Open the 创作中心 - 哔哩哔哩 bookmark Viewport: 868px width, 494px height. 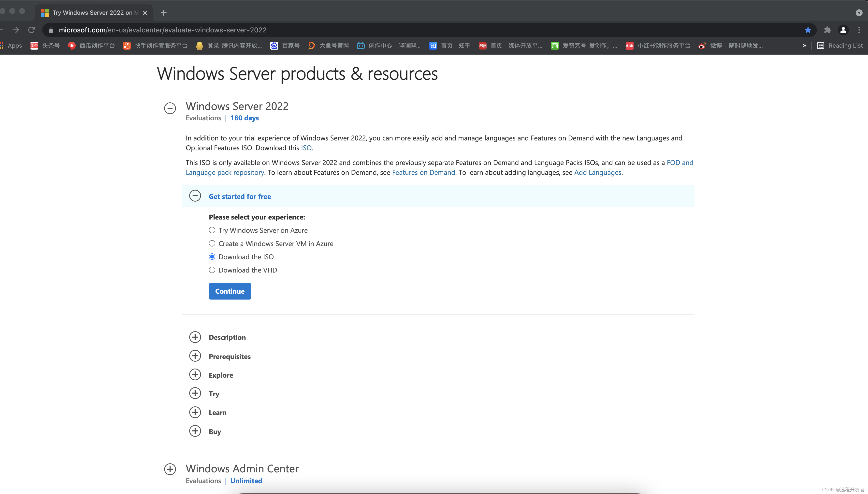click(389, 45)
